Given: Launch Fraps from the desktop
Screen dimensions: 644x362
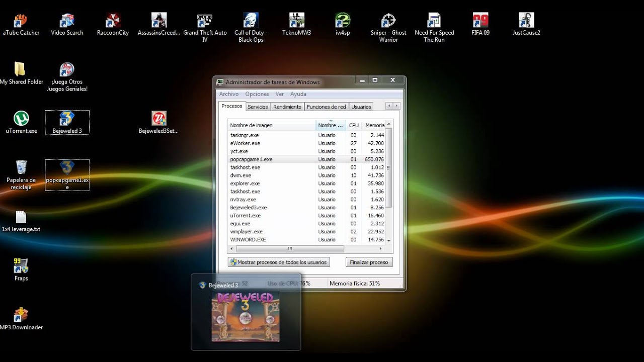Looking at the screenshot, I should click(x=21, y=266).
